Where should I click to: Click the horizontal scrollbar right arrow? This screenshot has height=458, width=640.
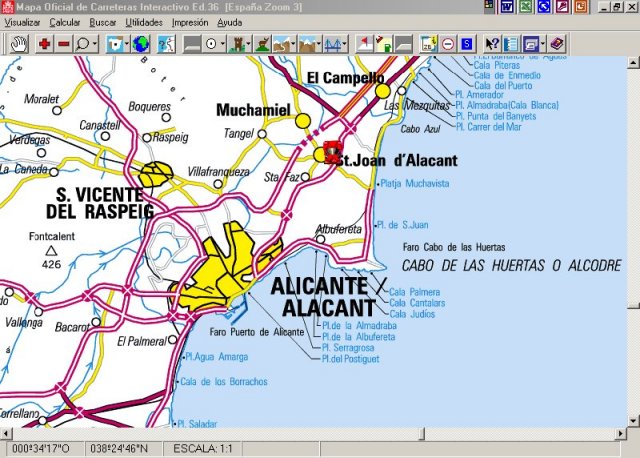618,433
